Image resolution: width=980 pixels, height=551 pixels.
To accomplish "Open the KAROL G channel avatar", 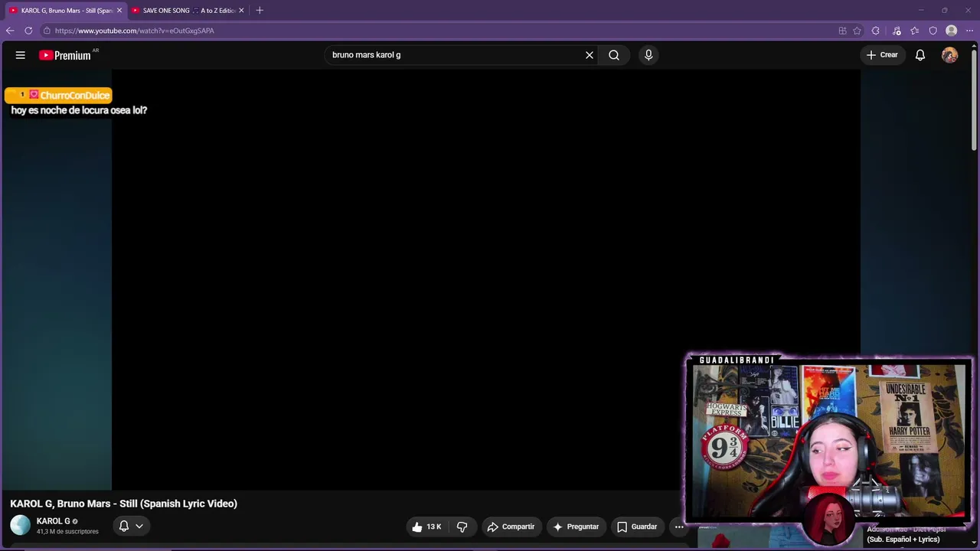I will [x=20, y=525].
